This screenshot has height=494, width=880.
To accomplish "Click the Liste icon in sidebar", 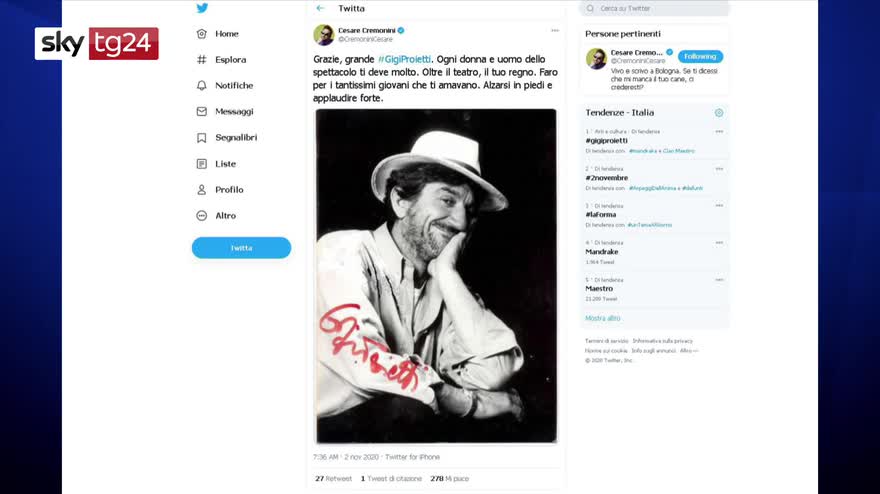I will [202, 164].
